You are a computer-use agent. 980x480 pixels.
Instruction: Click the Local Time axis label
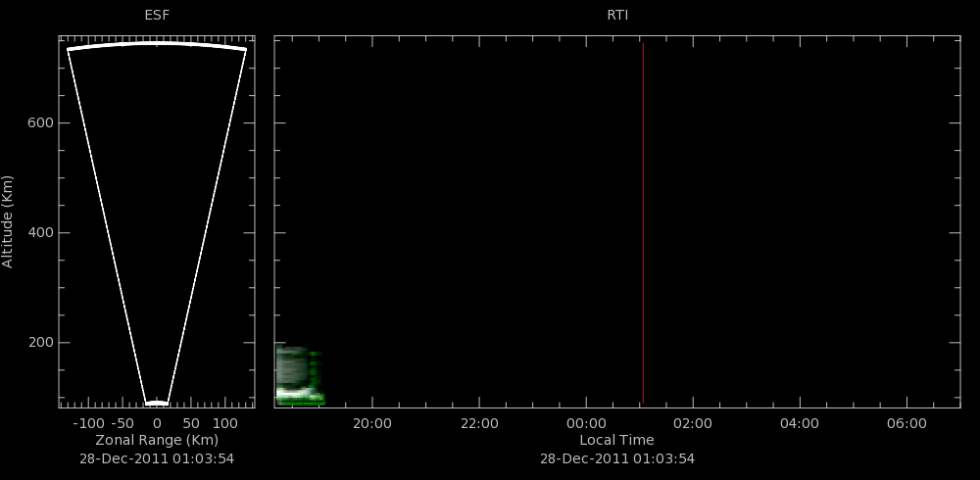616,440
